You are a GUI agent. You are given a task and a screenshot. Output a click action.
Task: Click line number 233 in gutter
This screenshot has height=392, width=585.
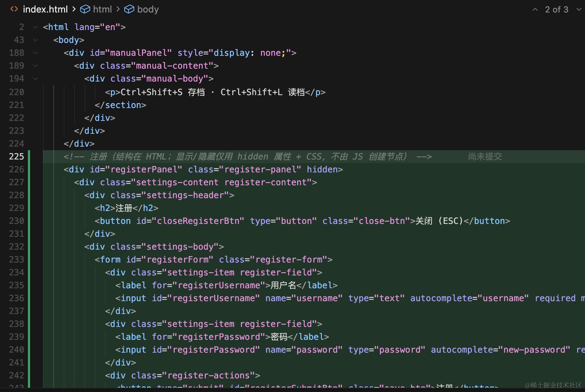click(16, 260)
